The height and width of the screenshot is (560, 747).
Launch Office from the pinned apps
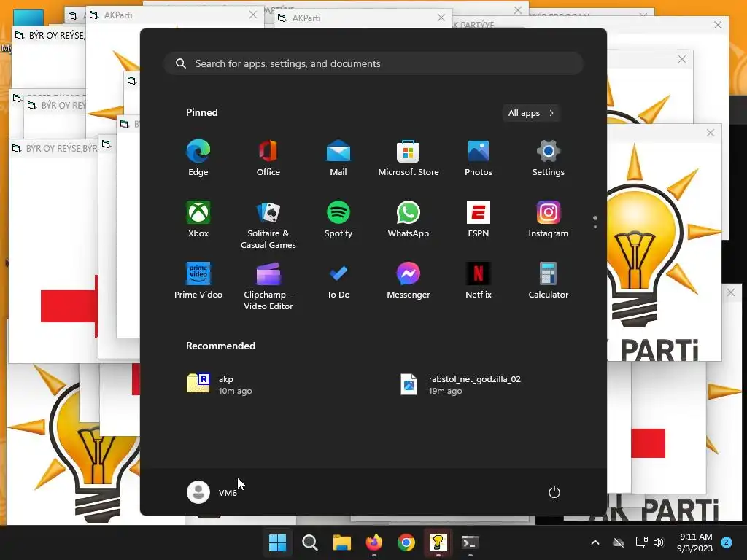tap(268, 158)
